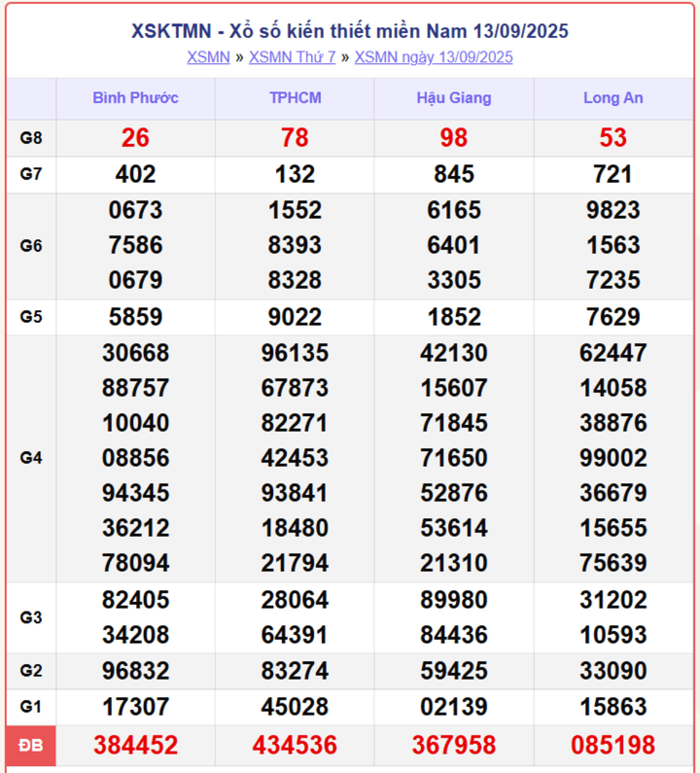Click Hậu Giang G7 number 845

pos(454,174)
